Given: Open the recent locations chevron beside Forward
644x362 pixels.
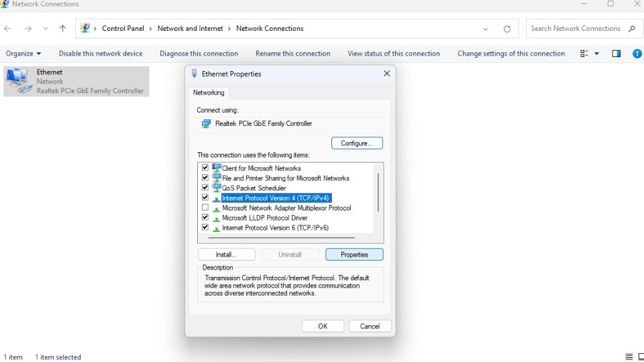Looking at the screenshot, I should pyautogui.click(x=46, y=29).
